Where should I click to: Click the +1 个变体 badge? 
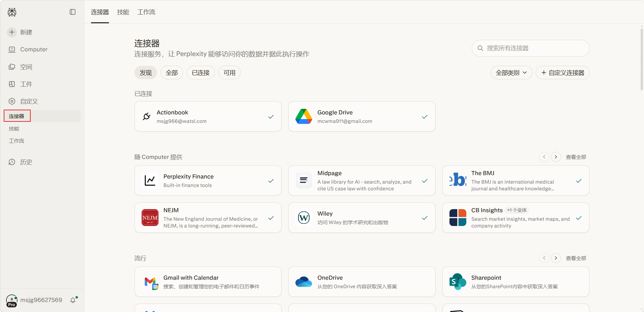[x=517, y=210]
